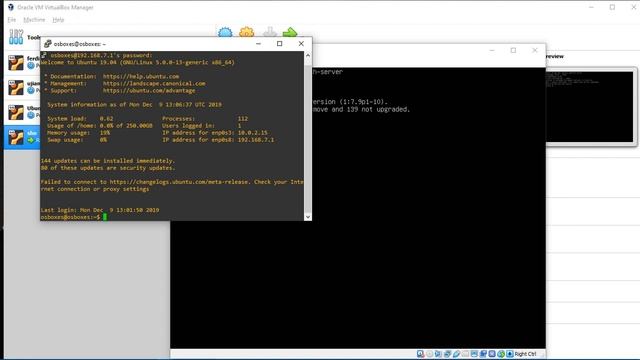Open the Help menu in VirtualBox Manager
This screenshot has width=640, height=360.
point(58,20)
